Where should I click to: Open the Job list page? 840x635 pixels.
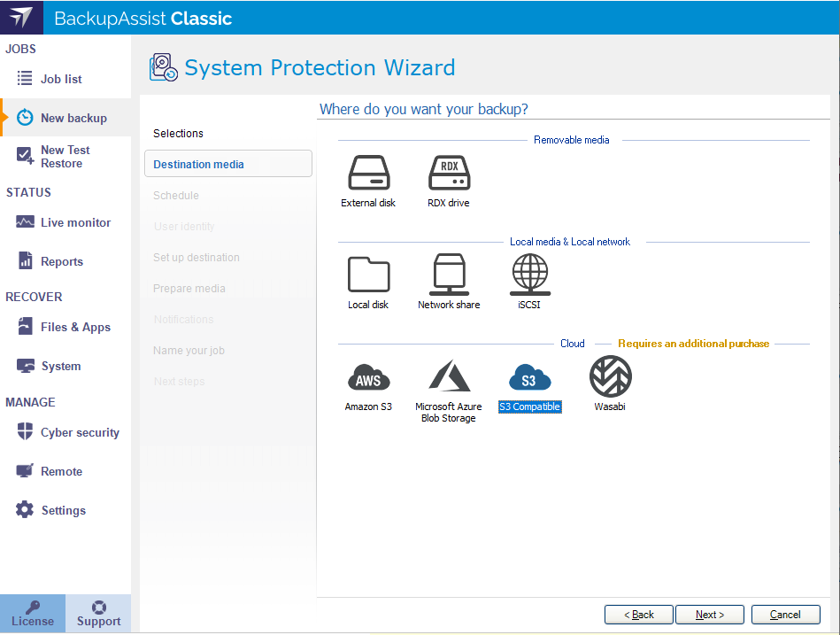pyautogui.click(x=61, y=79)
